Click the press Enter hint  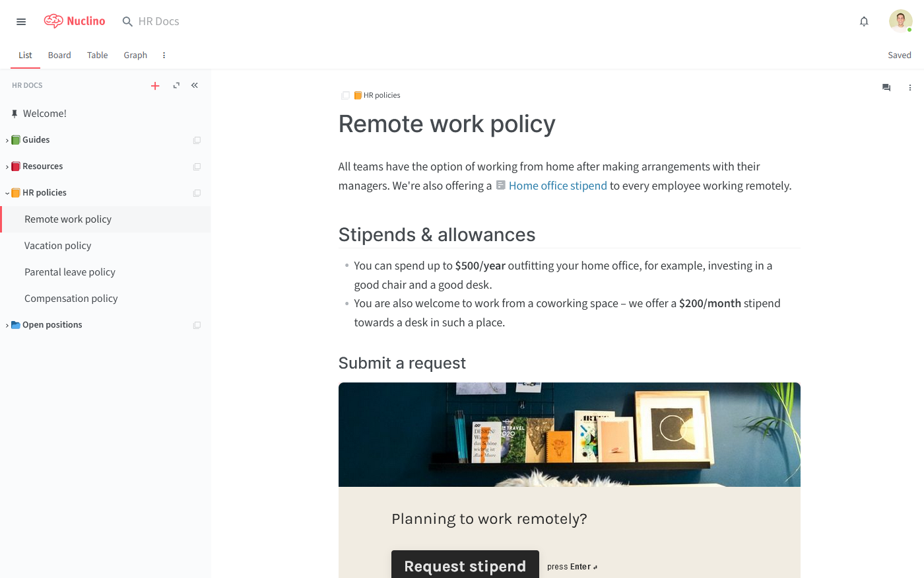pyautogui.click(x=572, y=567)
